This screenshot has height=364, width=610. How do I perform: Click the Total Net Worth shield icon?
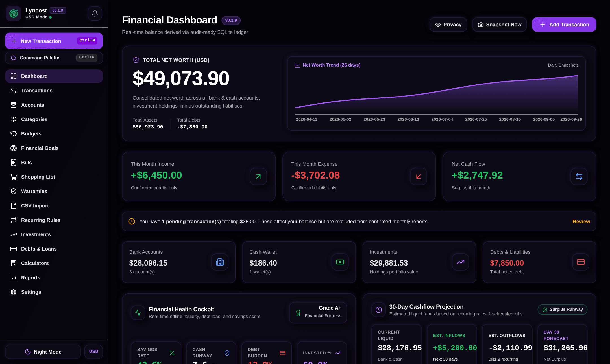click(136, 60)
